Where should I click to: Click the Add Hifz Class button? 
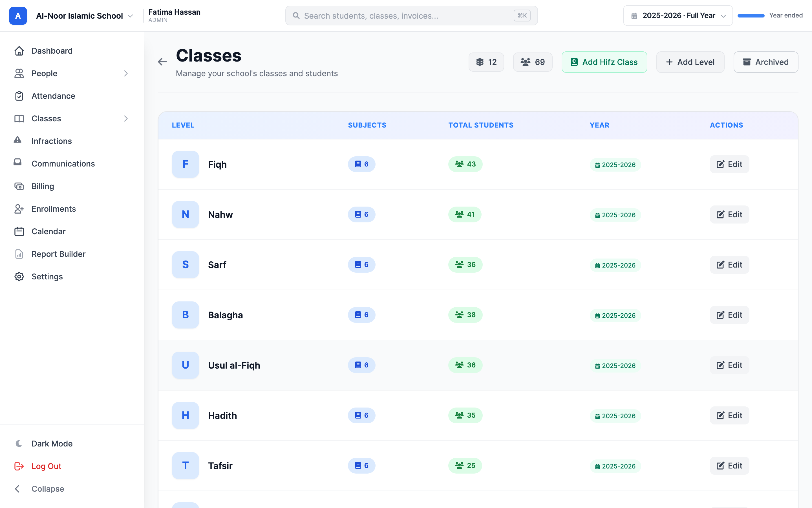pyautogui.click(x=604, y=62)
